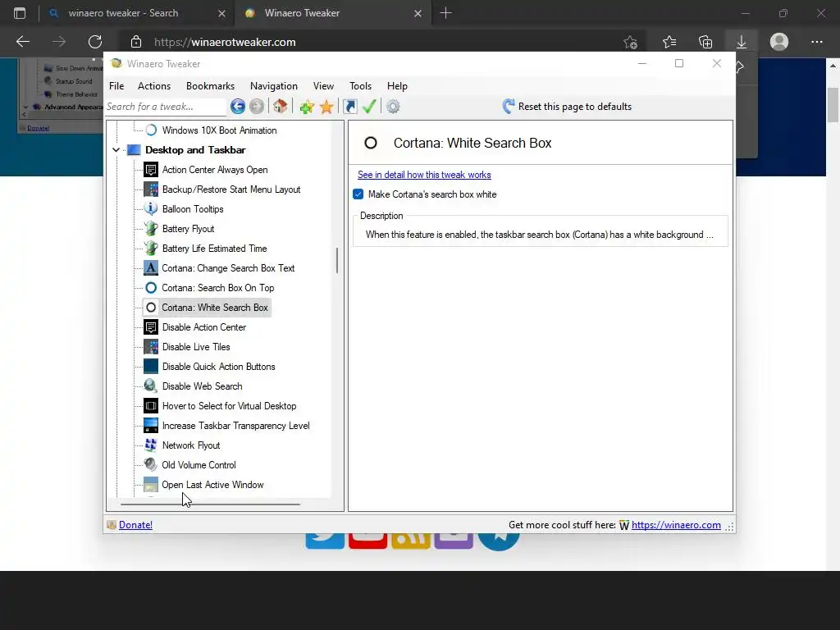The width and height of the screenshot is (840, 630).
Task: Open the Bookmarks menu
Action: click(211, 85)
